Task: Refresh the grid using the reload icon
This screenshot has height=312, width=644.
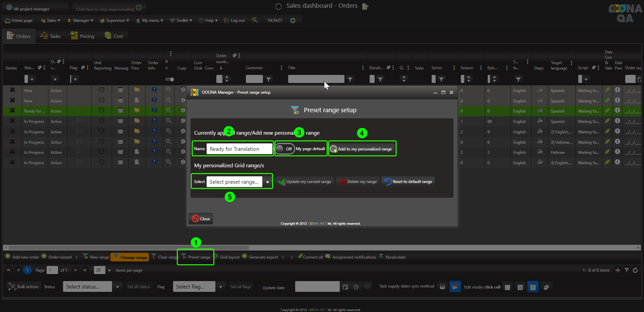Action: (x=635, y=270)
